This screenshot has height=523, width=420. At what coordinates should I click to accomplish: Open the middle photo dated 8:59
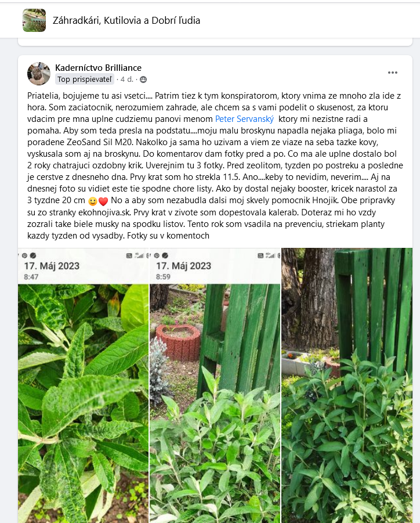(215, 385)
